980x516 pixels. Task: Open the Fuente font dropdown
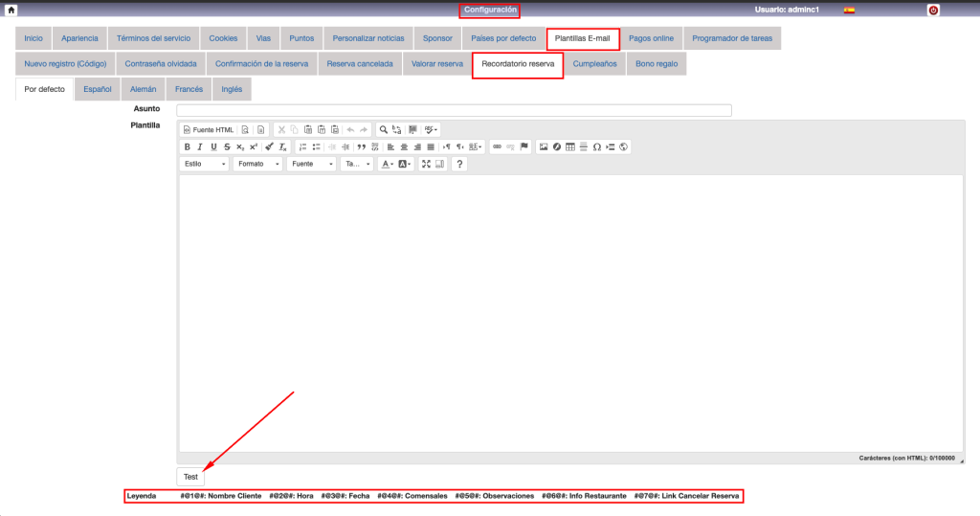[x=312, y=164]
